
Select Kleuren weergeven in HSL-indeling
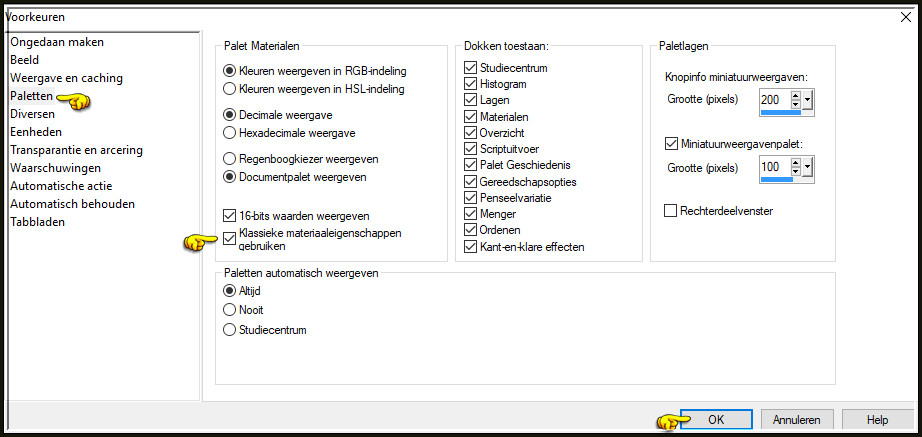[x=229, y=89]
